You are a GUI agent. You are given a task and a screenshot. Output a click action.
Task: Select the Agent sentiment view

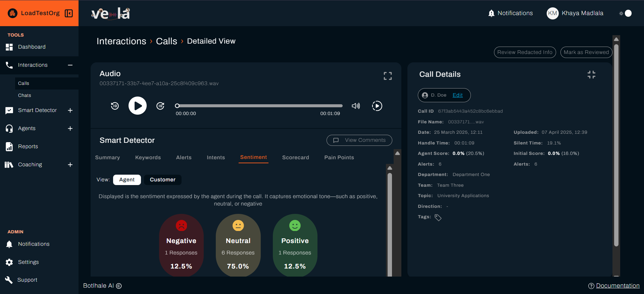click(127, 180)
